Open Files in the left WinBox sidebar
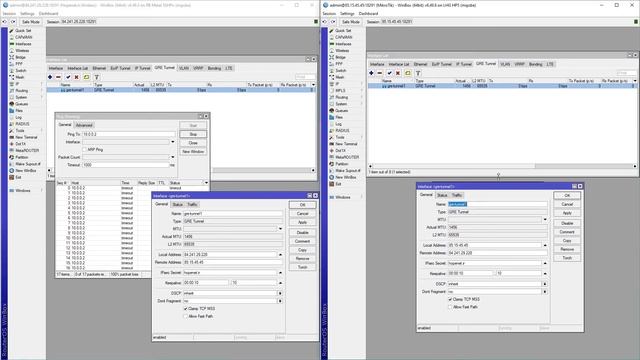This screenshot has width=640, height=360. click(19, 111)
